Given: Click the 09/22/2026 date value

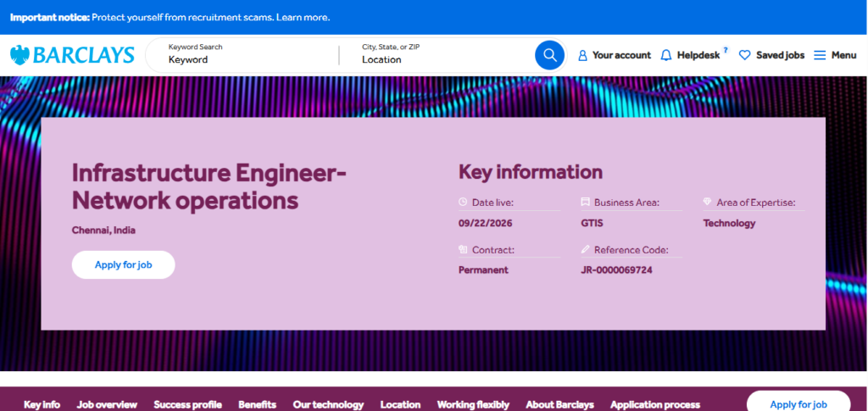Looking at the screenshot, I should coord(486,224).
